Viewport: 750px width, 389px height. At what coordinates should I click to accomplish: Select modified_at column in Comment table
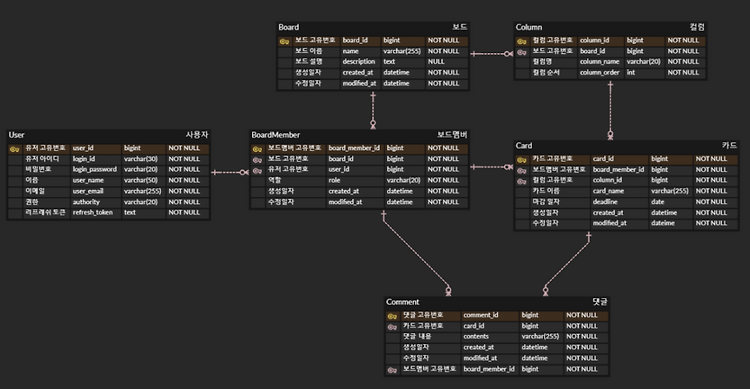(480, 358)
